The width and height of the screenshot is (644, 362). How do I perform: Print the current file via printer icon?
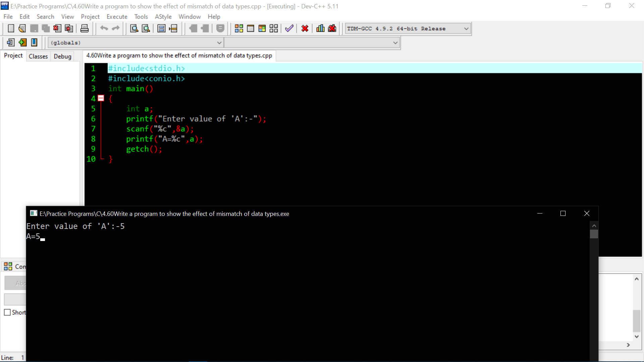pos(85,28)
